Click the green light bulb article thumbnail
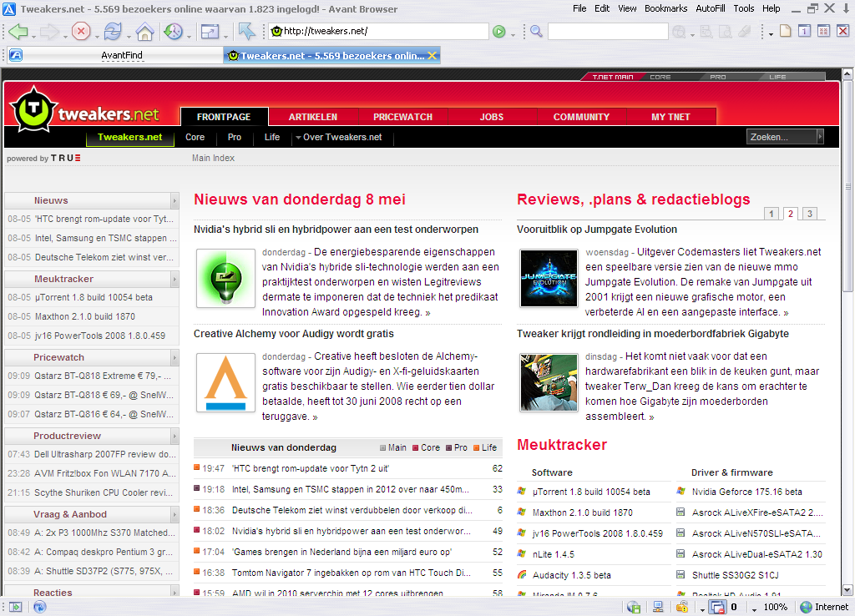Viewport: 855px width, 616px height. tap(225, 278)
